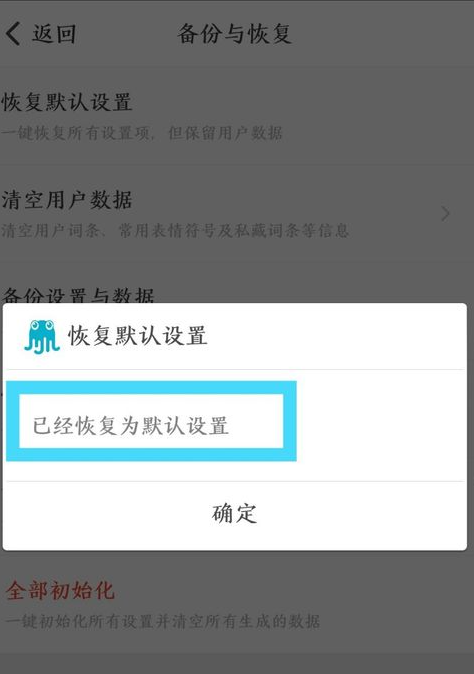Tap the 清空用户词条 description line
Screen dimensions: 474x674
pyautogui.click(x=175, y=230)
